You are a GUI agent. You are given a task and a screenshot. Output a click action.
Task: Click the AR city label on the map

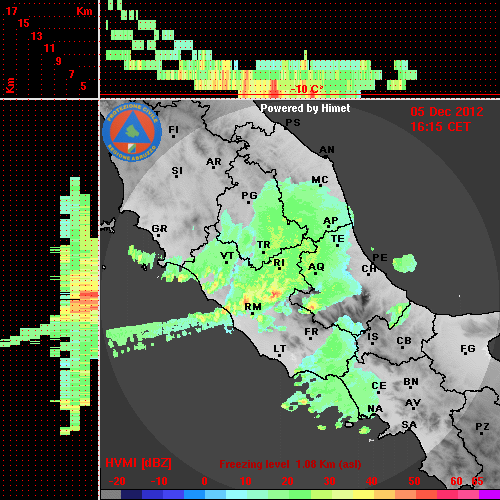click(x=214, y=162)
